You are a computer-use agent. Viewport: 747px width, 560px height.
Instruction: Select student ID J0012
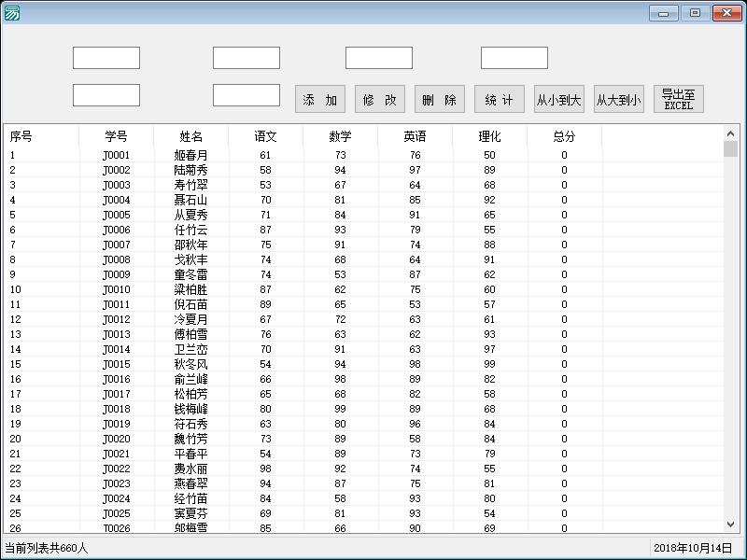coord(116,319)
